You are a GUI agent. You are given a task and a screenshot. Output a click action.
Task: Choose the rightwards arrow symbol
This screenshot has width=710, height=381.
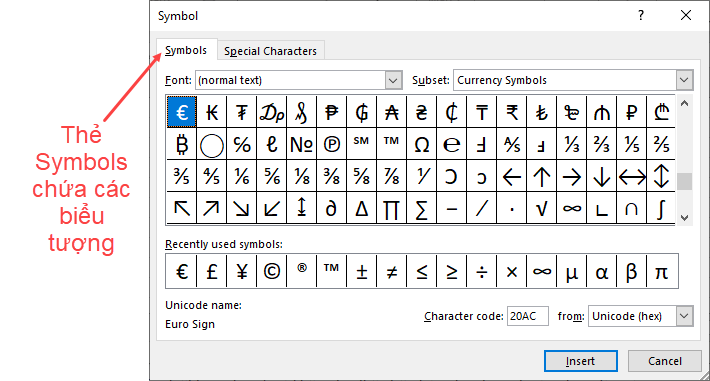point(571,176)
